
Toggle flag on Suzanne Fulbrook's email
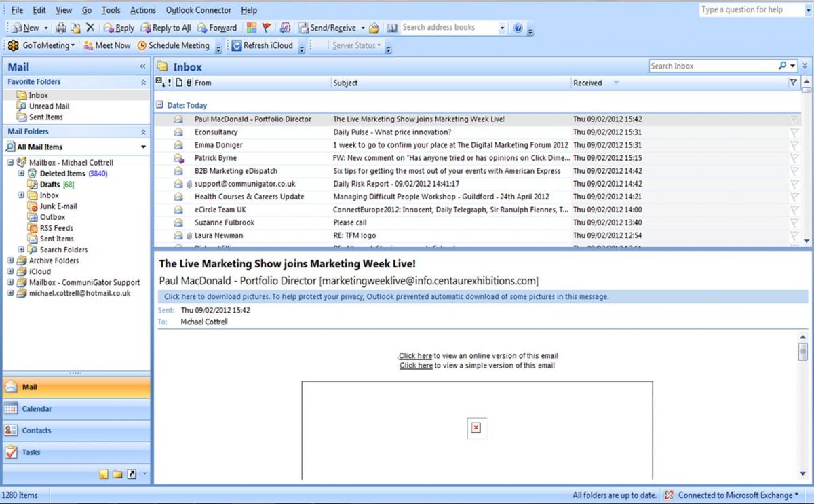(794, 222)
